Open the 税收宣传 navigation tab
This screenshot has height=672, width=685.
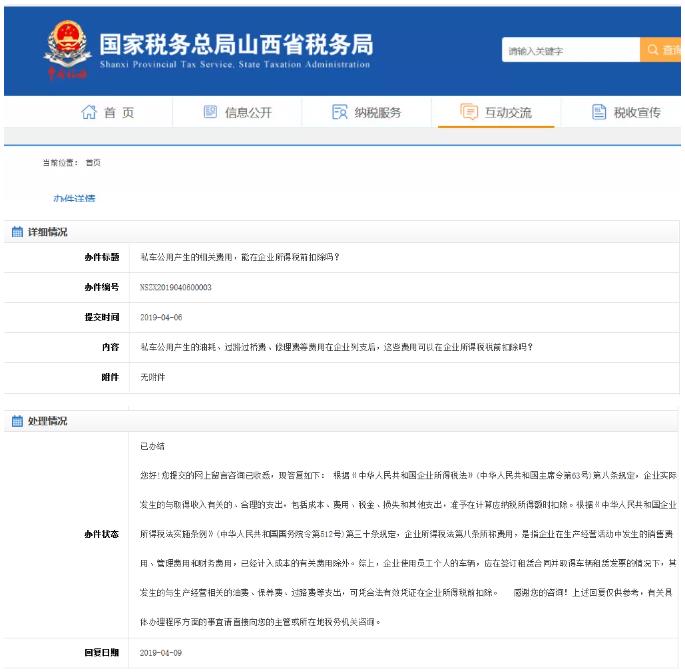[626, 112]
